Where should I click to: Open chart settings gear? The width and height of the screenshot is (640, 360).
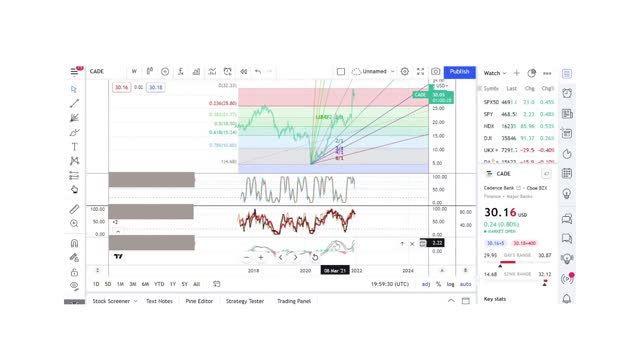point(404,71)
